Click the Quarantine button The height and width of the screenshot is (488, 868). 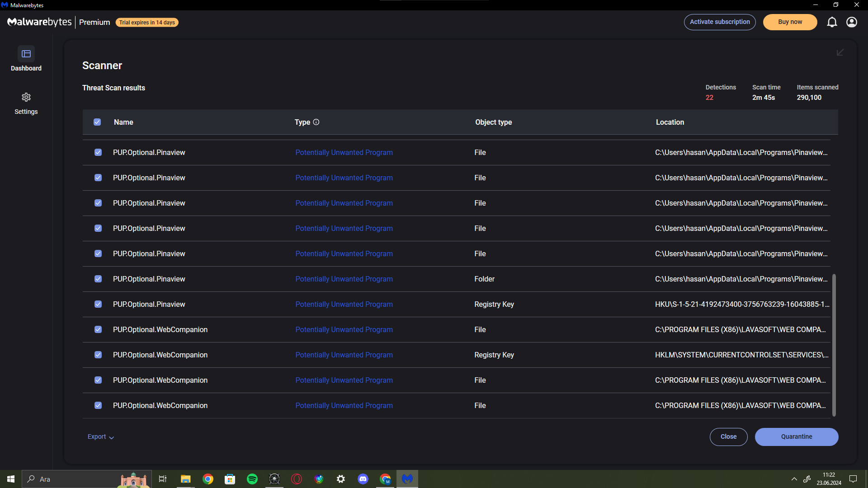pos(796,437)
